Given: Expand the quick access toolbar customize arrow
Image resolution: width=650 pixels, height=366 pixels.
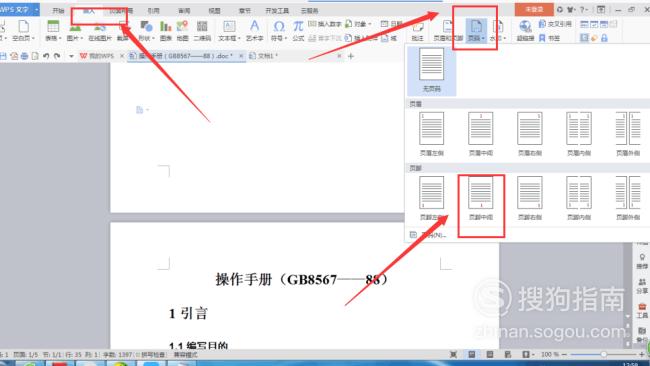Looking at the screenshot, I should coord(71,56).
